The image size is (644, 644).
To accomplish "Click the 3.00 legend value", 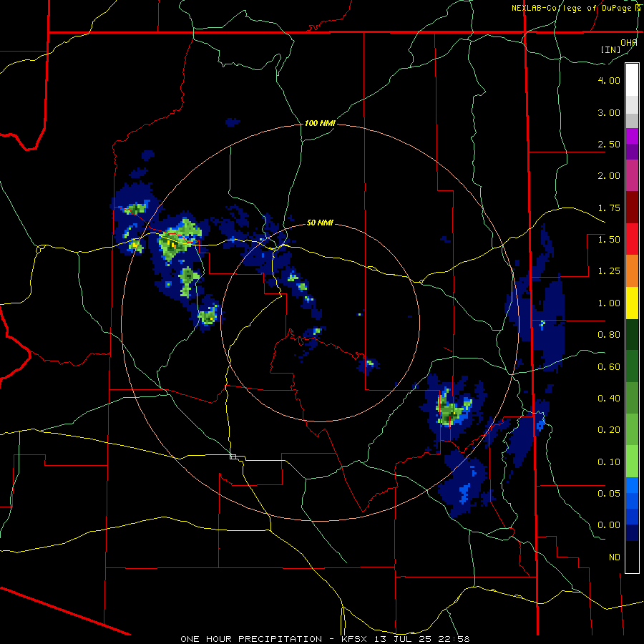I will 609,112.
